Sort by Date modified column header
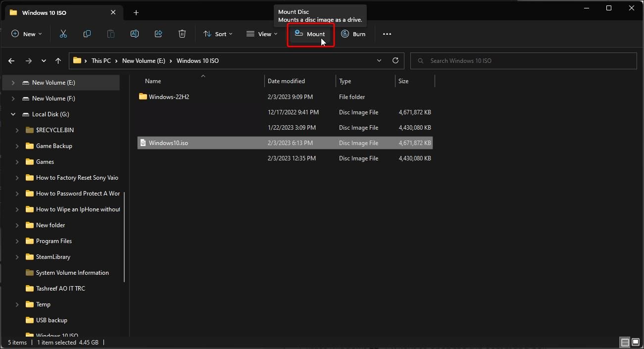This screenshot has height=349, width=644. pos(286,81)
